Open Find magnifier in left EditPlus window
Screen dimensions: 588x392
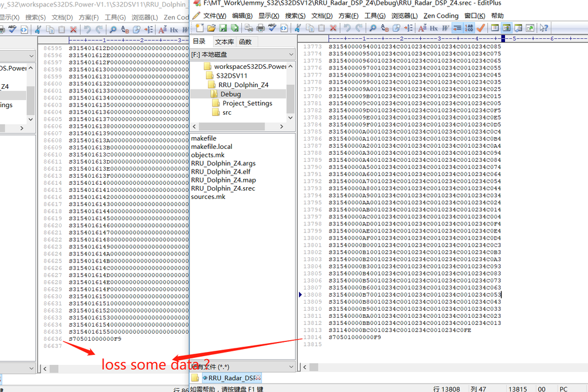pos(112,29)
